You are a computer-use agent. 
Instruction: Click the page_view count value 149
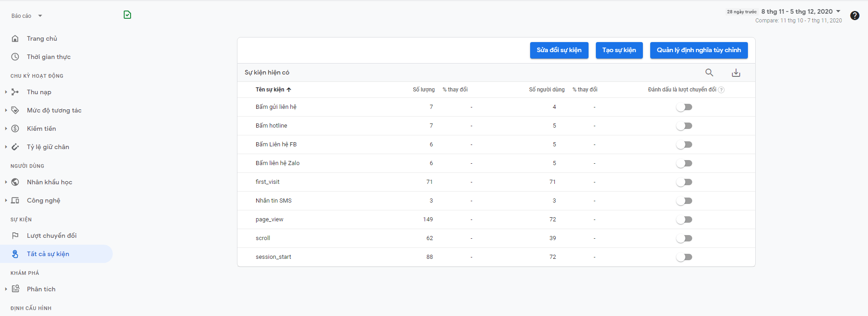(x=428, y=220)
